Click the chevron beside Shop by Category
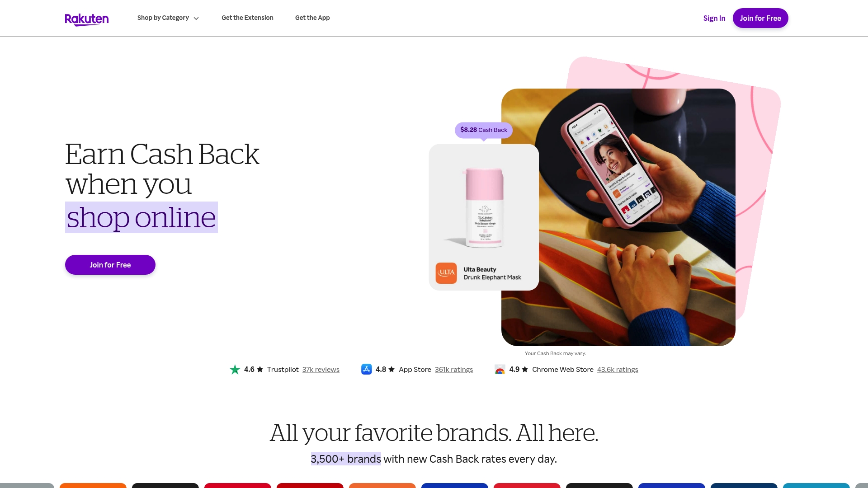Screen dimensions: 868x488 [x=196, y=19]
